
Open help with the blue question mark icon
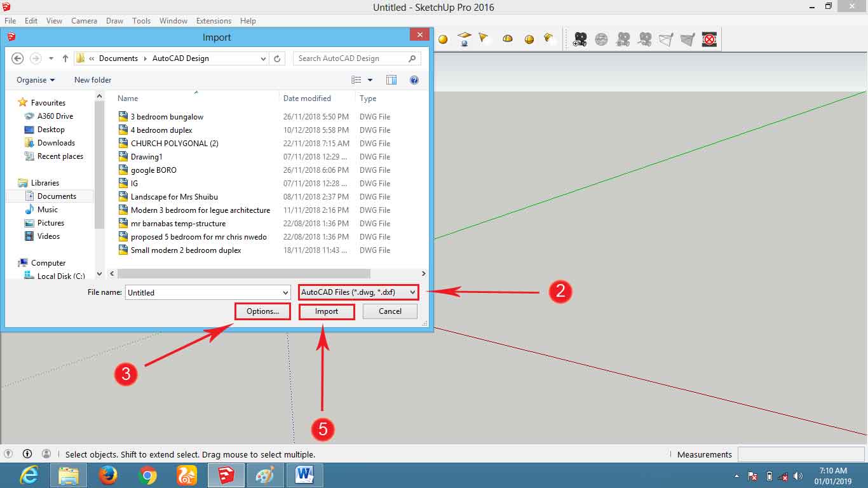pos(414,80)
